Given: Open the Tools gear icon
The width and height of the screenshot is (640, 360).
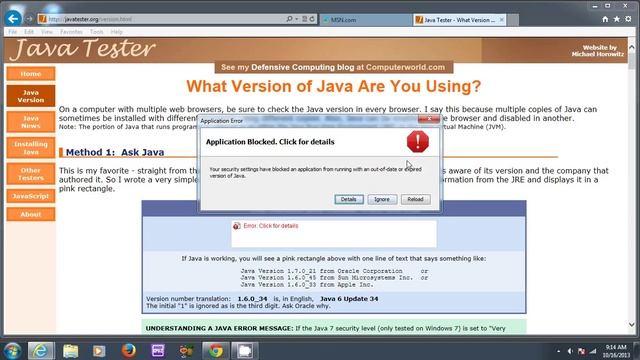Looking at the screenshot, I should [x=629, y=19].
